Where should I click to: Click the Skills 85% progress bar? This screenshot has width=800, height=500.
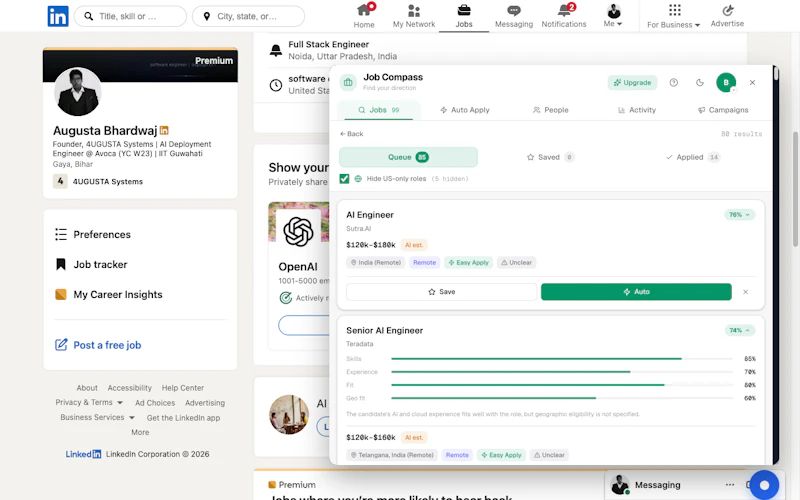[x=562, y=359]
